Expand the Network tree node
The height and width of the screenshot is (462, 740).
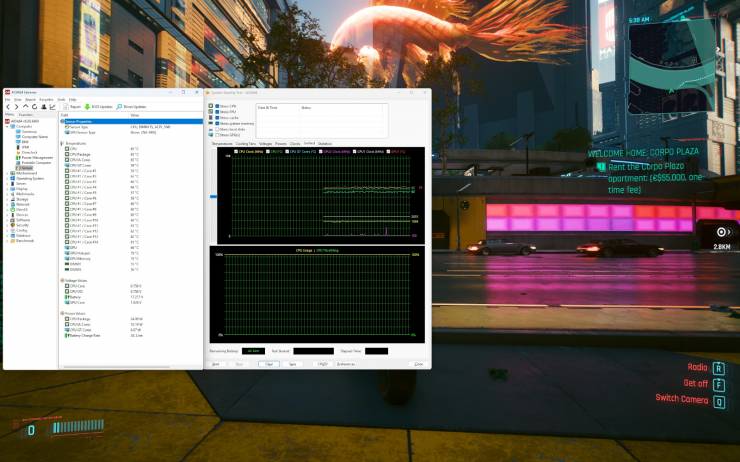[7, 204]
